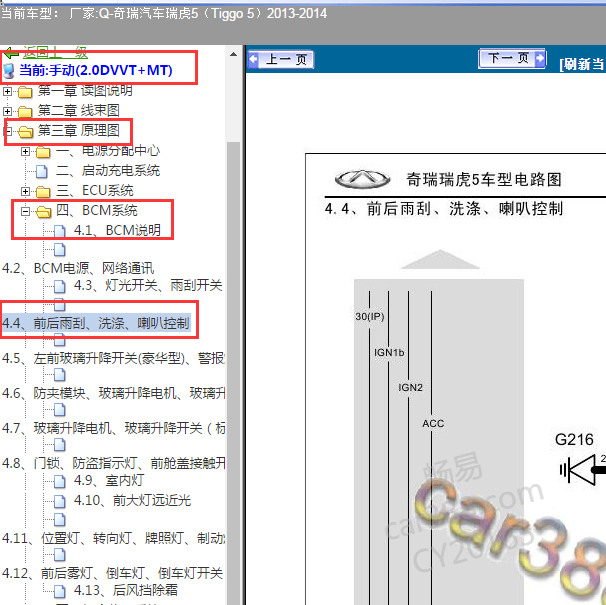The width and height of the screenshot is (606, 605).
Task: Click open-folder icon of 第三章 原理图
Action: 26,132
